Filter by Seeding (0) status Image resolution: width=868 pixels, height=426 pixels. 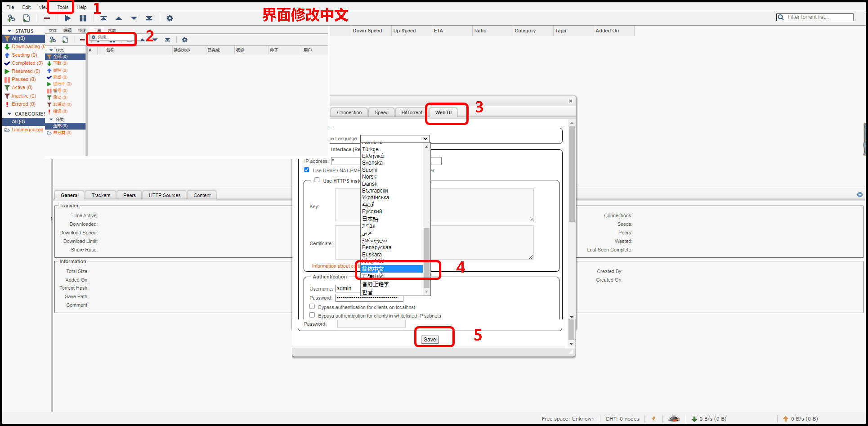click(21, 55)
